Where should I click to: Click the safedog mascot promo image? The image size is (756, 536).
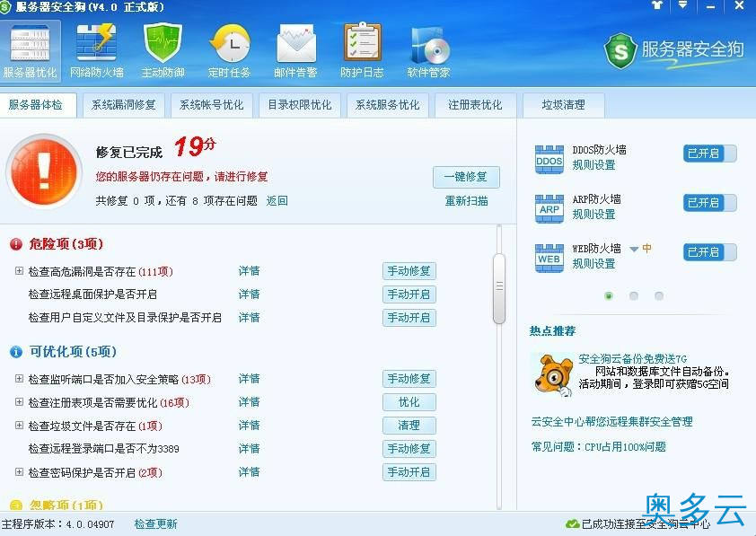click(x=553, y=375)
